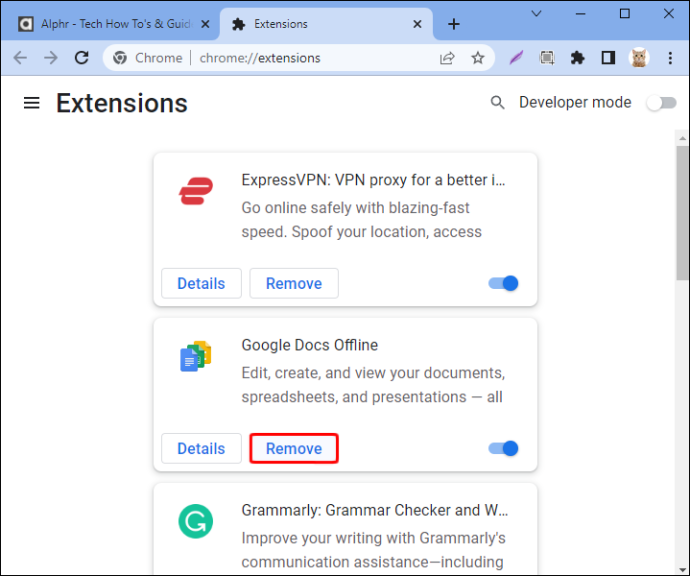Click the 'ExpressVPN: VPN proxy for a better i...' title
Screen dimensions: 690x576
point(373,180)
